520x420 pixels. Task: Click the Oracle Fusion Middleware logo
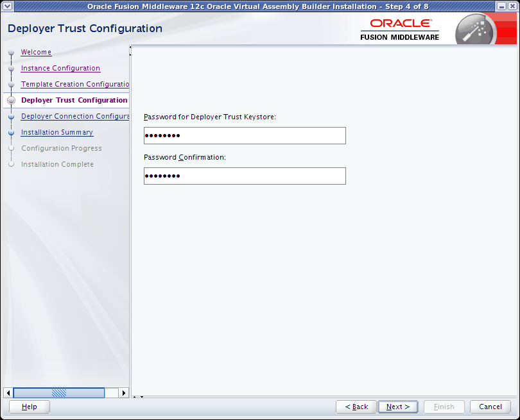pos(400,29)
